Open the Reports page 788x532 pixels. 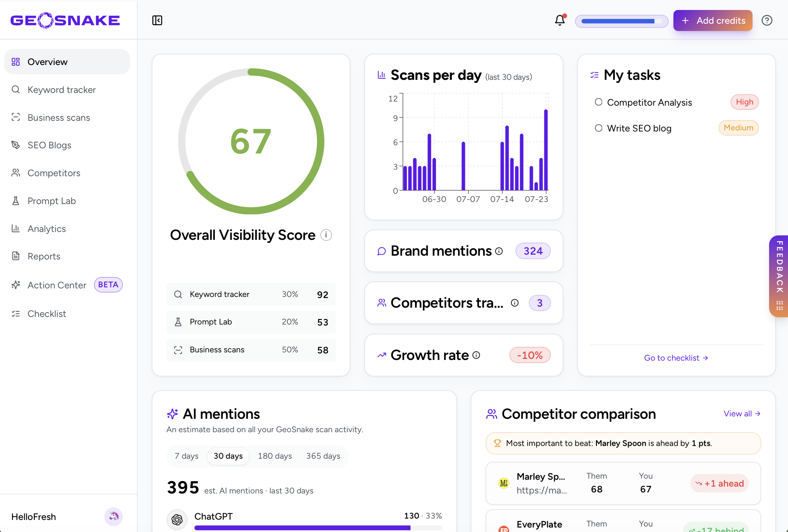tap(67, 256)
